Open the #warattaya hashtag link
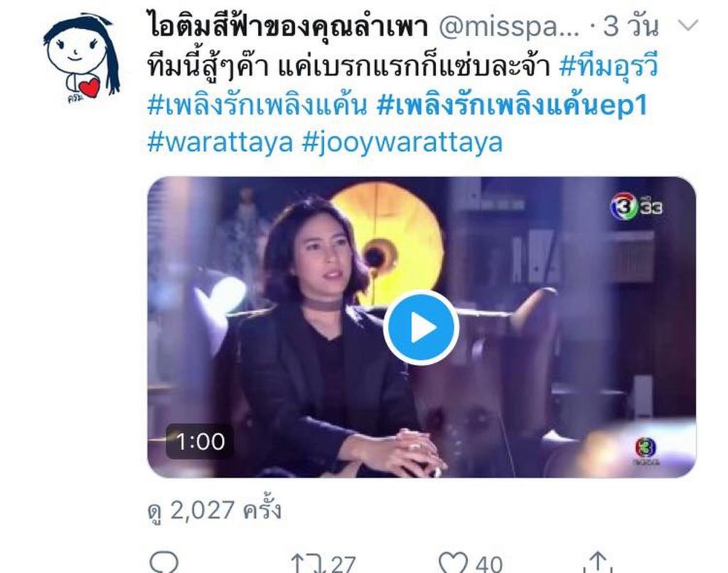Screen dimensions: 728x573 220,141
